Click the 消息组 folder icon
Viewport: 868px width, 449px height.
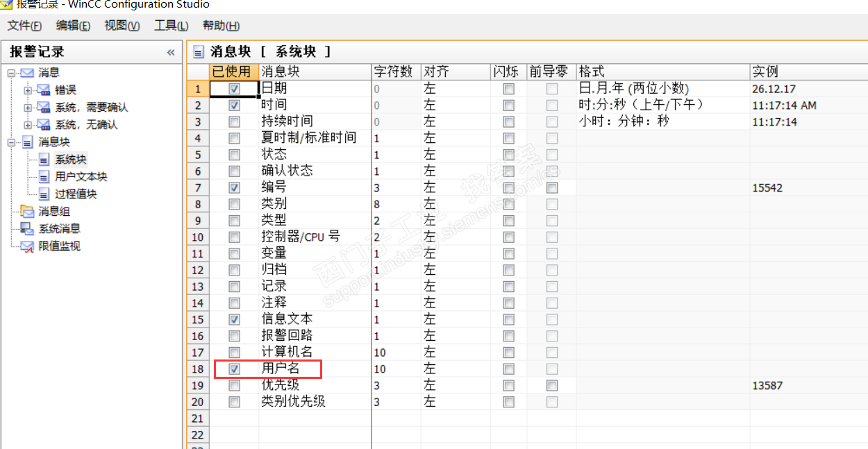point(27,212)
